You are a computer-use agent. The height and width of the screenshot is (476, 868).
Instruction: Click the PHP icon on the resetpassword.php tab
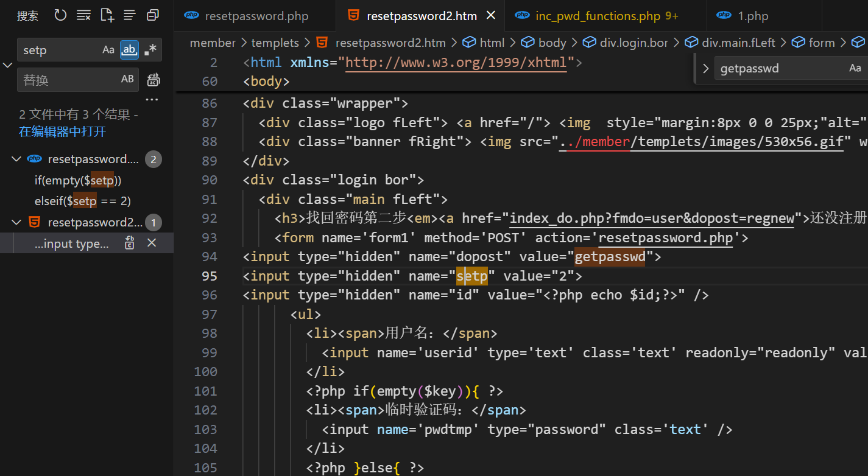tap(191, 16)
